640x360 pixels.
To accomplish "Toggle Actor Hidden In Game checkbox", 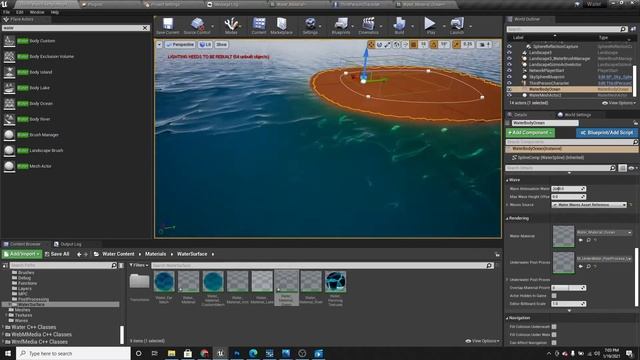I will (554, 296).
